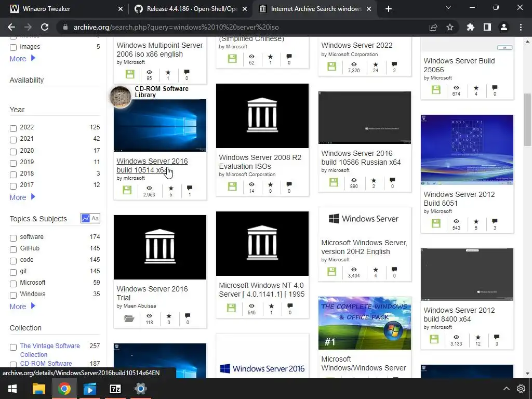Bookmark this page with the star icon

pyautogui.click(x=450, y=27)
